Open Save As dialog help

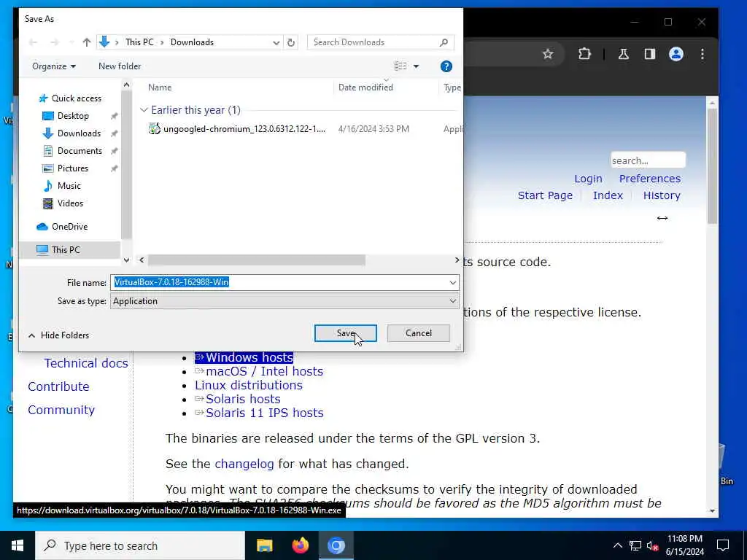point(446,66)
